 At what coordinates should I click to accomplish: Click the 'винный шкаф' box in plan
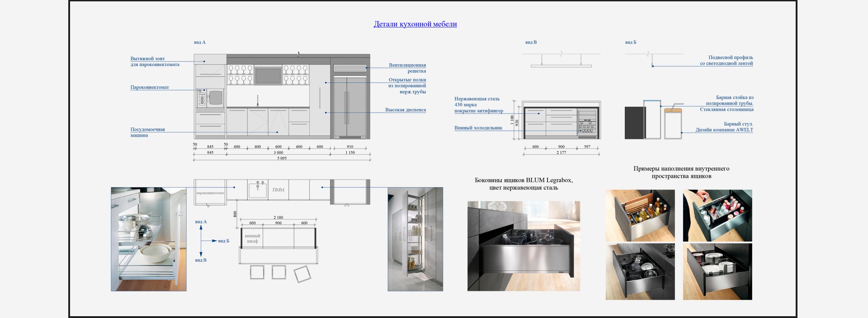pos(252,238)
